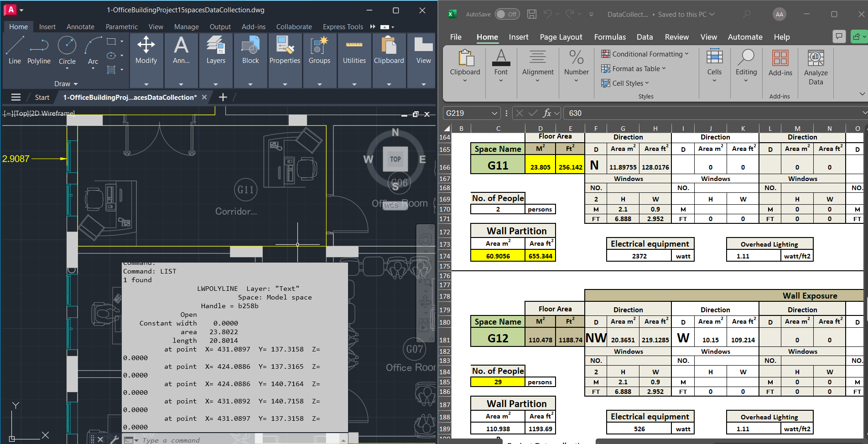Click the Excel formula bar value
Image resolution: width=868 pixels, height=444 pixels.
click(575, 113)
